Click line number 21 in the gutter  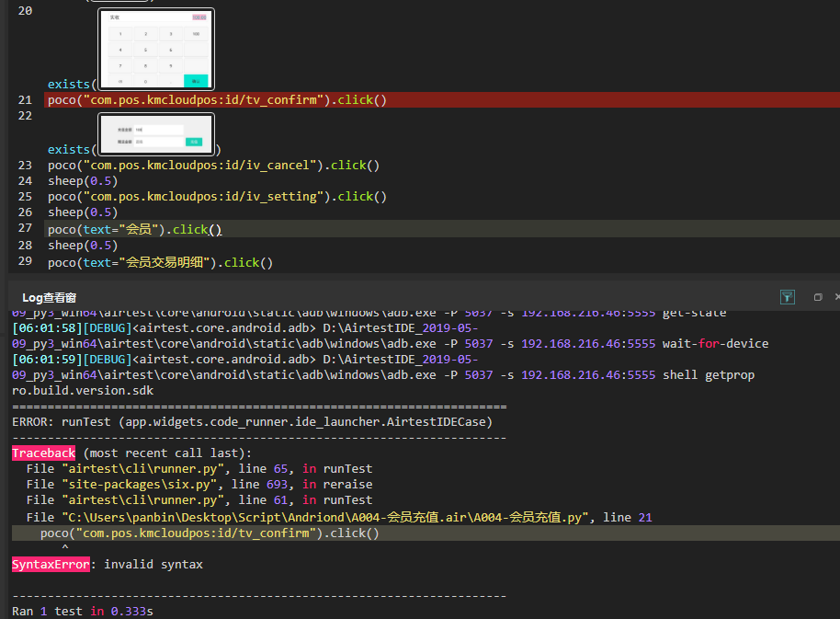[25, 99]
